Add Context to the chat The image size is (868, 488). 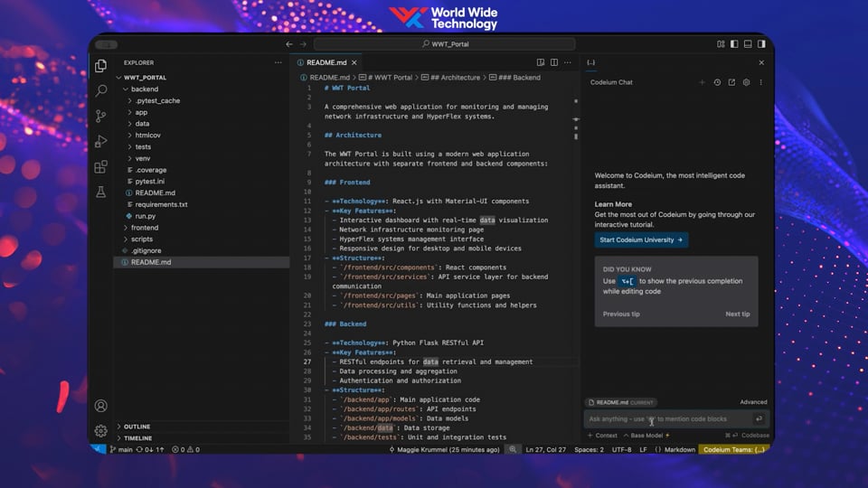tap(602, 436)
